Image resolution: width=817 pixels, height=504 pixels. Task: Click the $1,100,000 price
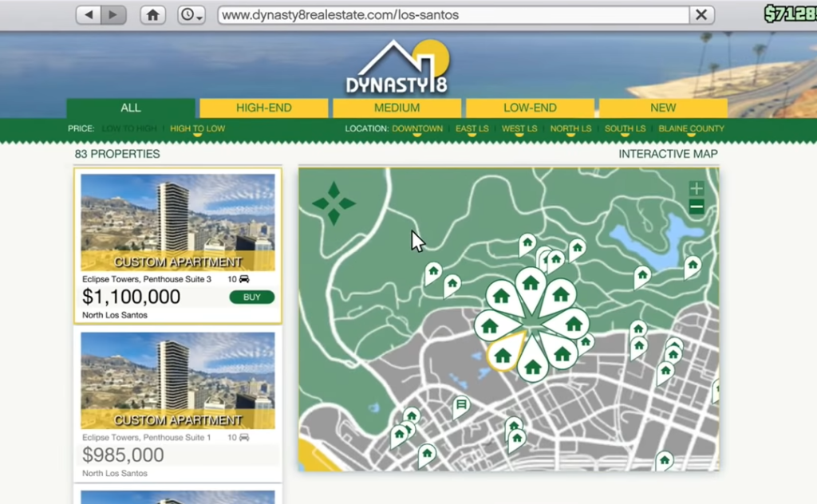click(132, 297)
